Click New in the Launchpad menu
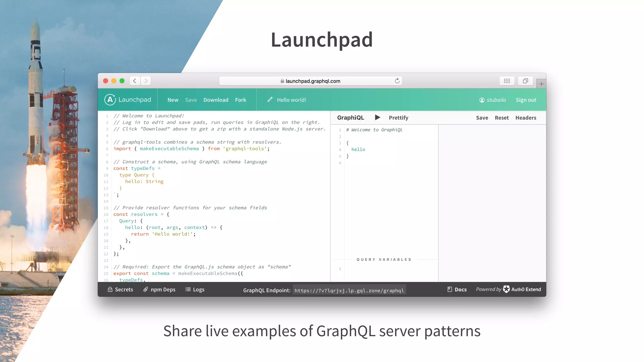The image size is (644, 362). point(173,100)
